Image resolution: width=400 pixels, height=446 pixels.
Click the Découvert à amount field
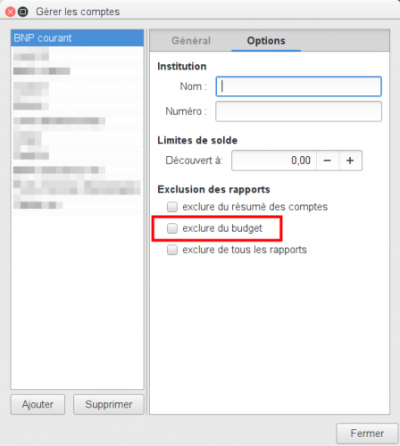274,161
